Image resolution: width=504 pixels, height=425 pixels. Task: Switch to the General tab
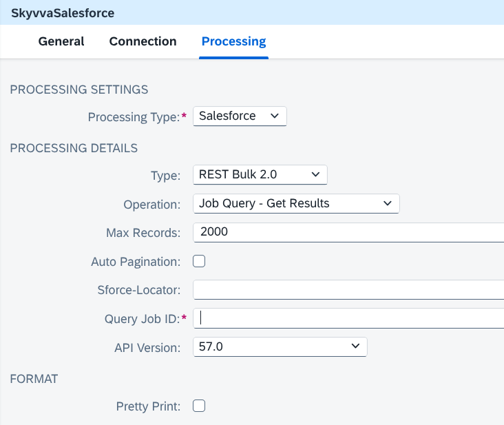pos(61,41)
